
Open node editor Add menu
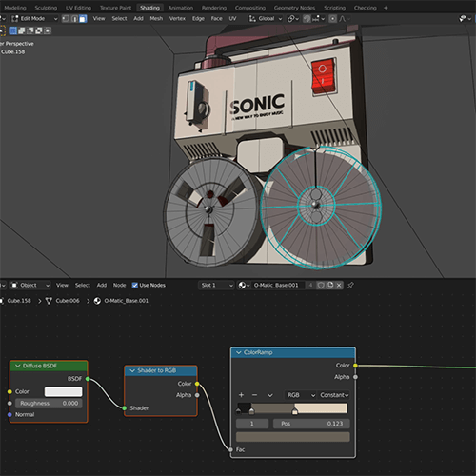[x=102, y=285]
